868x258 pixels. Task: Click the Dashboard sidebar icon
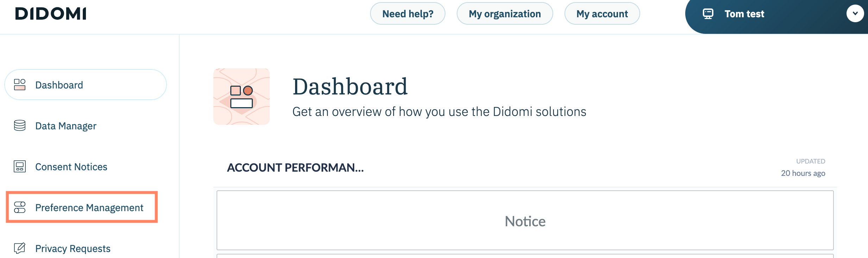pyautogui.click(x=20, y=85)
